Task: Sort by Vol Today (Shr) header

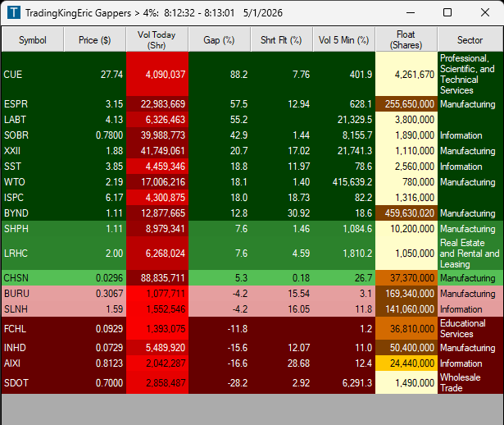Action: point(157,40)
